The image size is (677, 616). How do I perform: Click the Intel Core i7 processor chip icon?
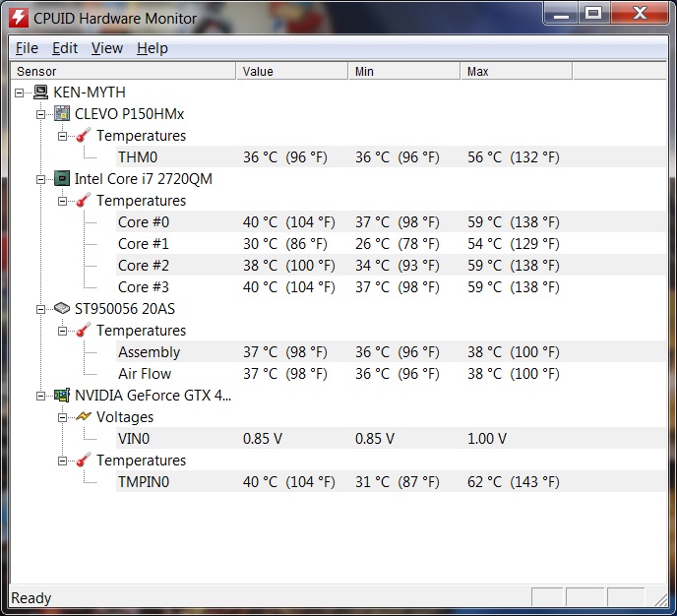point(62,178)
